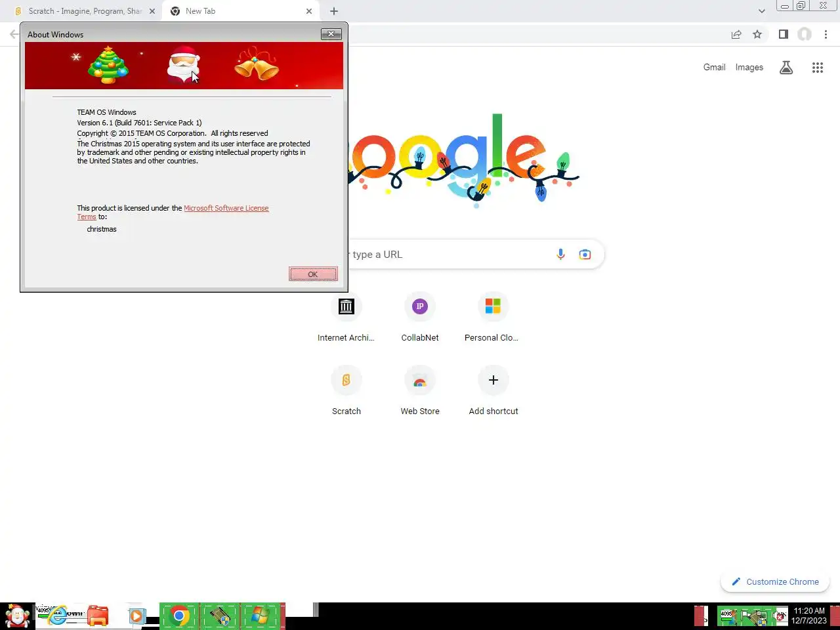Click the Search Labs flask icon
The height and width of the screenshot is (630, 840).
click(x=786, y=68)
